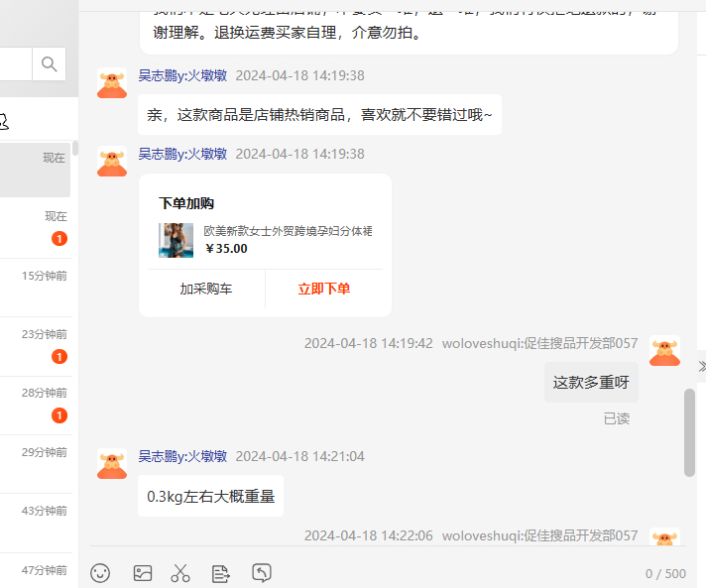Open conversation from 15分钟前

coord(36,288)
